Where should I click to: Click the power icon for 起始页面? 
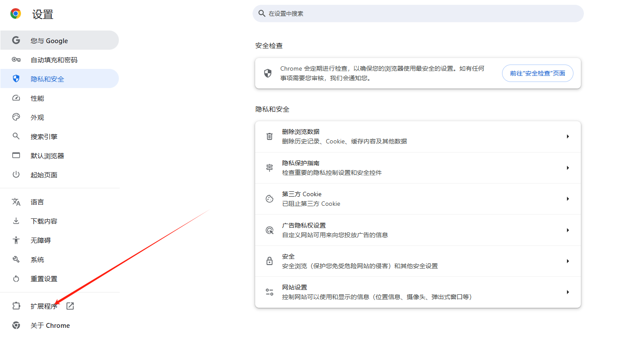pyautogui.click(x=16, y=174)
